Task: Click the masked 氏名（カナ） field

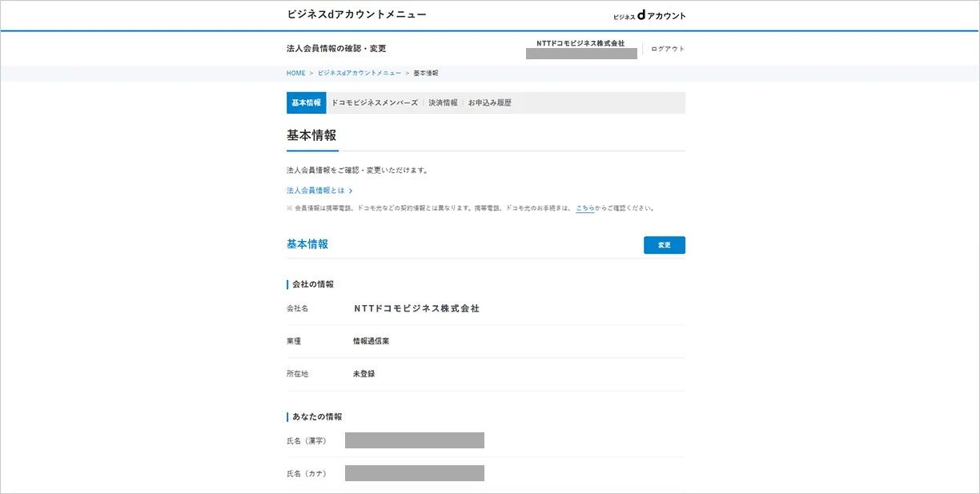Action: pyautogui.click(x=414, y=473)
